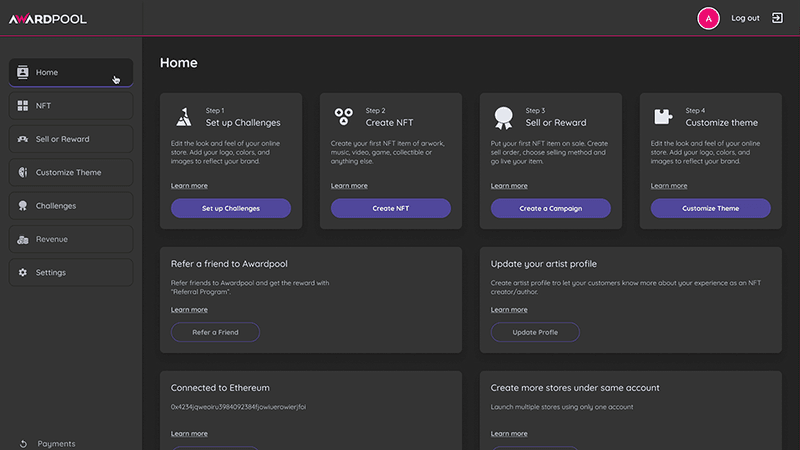Click the Ethereum wallet address text
Screen dimensions: 800x450
pyautogui.click(x=238, y=407)
